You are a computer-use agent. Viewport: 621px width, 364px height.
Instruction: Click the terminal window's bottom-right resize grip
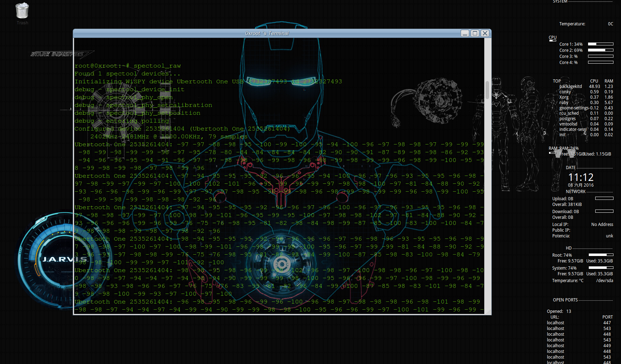tap(488, 312)
